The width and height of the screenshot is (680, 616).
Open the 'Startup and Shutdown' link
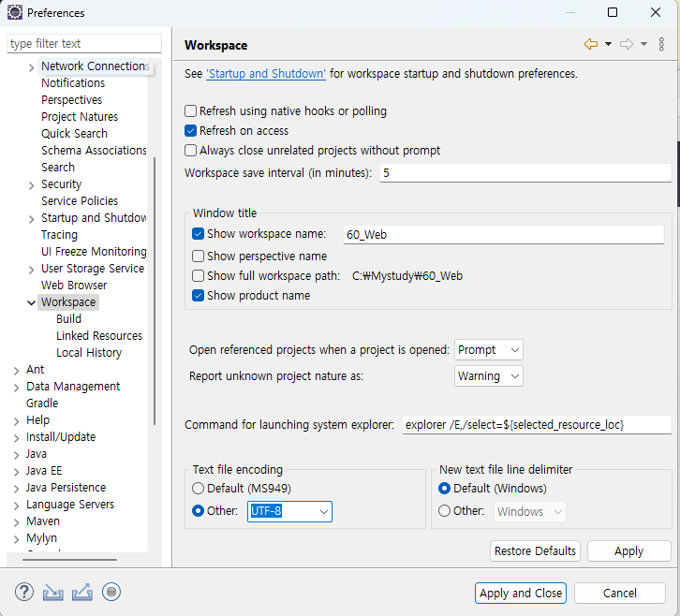pos(266,74)
